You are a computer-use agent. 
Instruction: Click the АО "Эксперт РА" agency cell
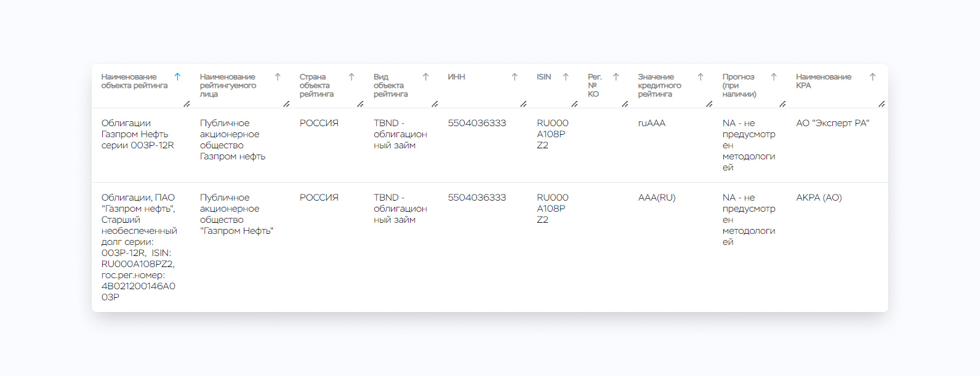point(832,123)
